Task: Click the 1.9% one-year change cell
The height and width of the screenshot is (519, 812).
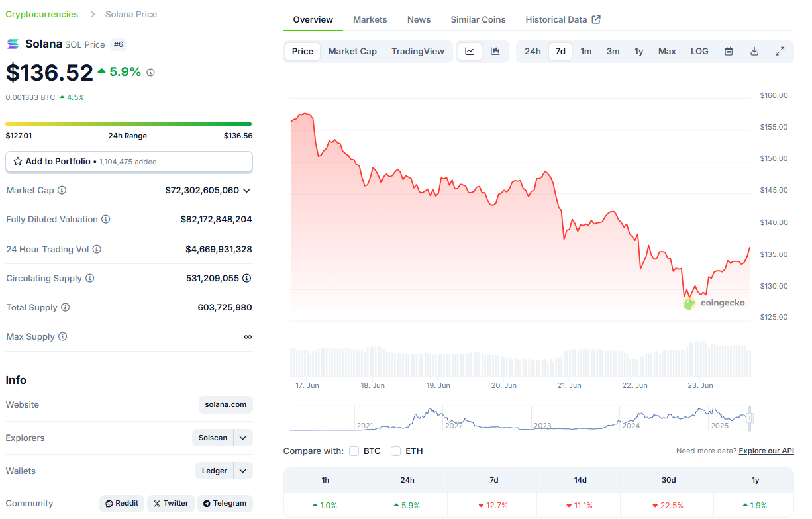Action: (x=754, y=506)
